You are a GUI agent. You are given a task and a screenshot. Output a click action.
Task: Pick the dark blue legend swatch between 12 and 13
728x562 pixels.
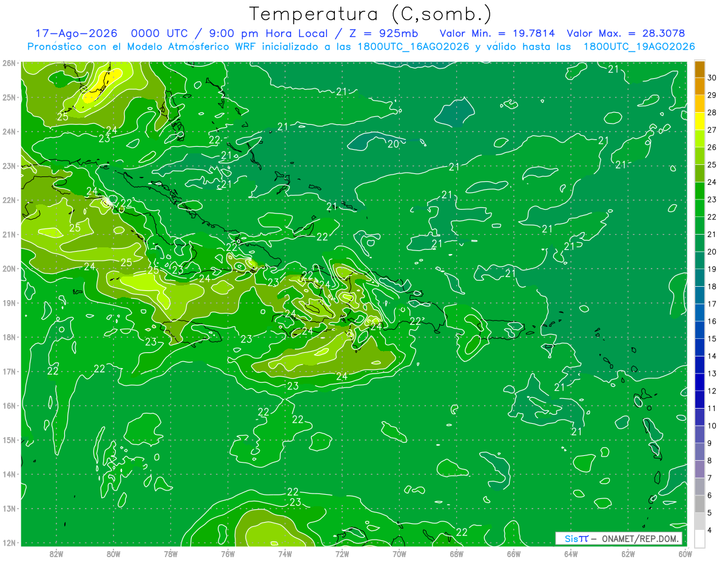coord(699,382)
